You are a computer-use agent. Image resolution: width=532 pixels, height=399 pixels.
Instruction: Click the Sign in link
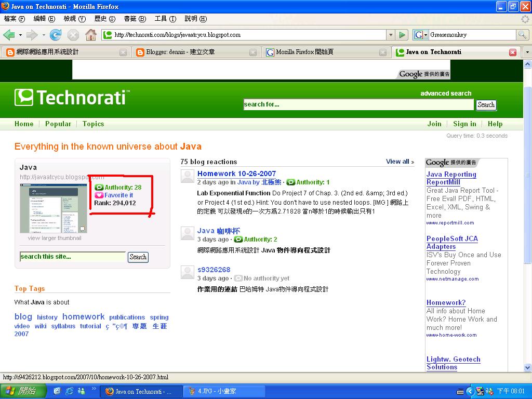(x=464, y=124)
